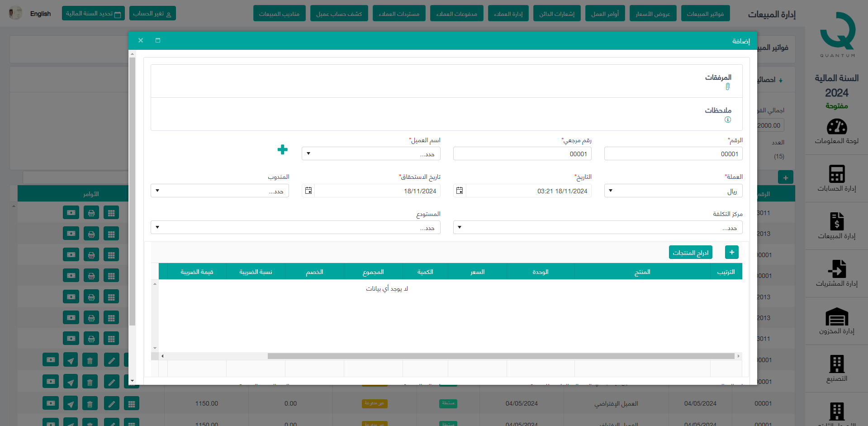Open the calendar picker for التاريخ field

pos(460,191)
